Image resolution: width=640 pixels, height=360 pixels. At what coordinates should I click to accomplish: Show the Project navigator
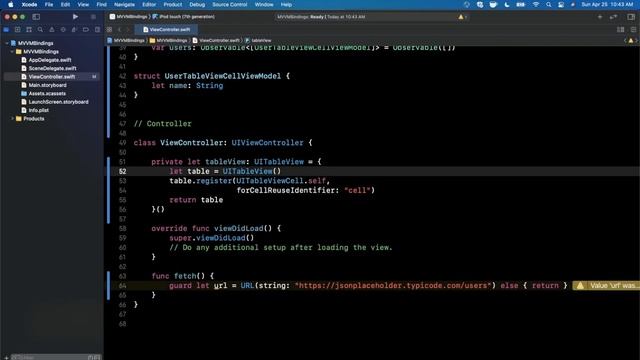[x=6, y=30]
